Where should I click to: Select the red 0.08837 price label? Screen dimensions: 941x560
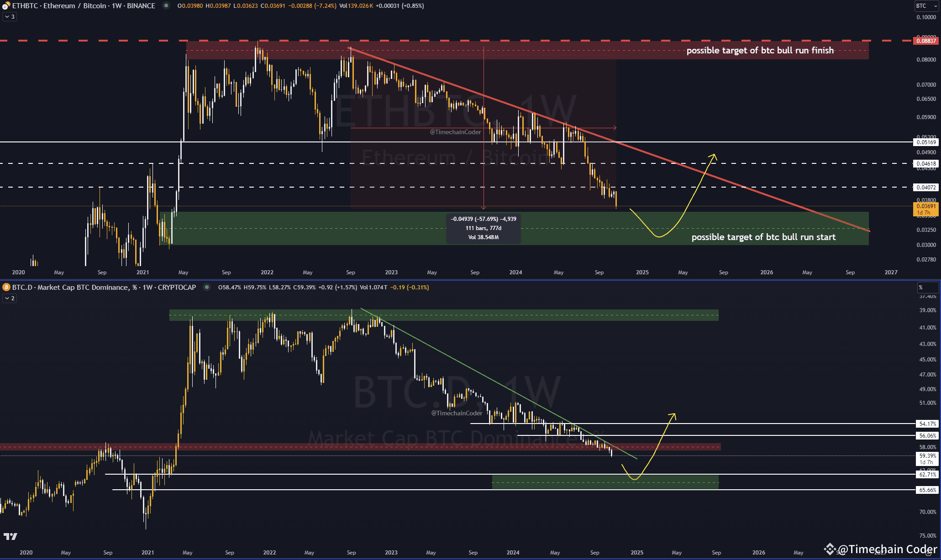tap(925, 41)
